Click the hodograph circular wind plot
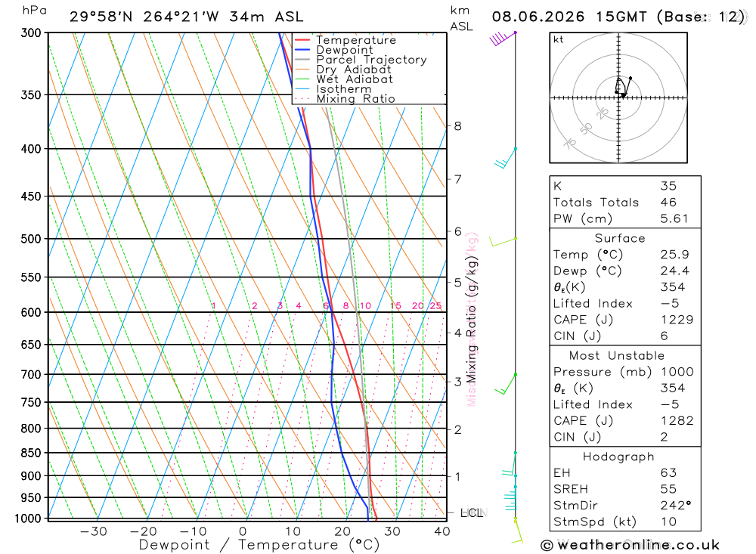Screen dimensions: 756x554 click(x=618, y=98)
